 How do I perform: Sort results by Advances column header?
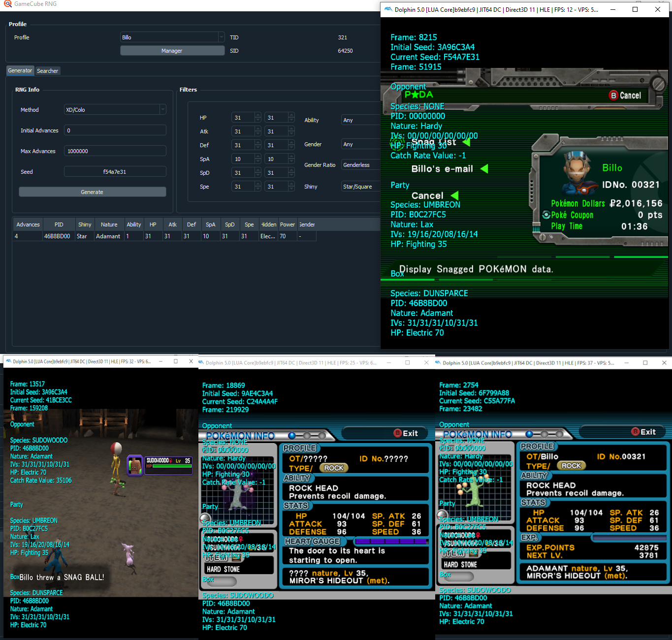pyautogui.click(x=28, y=224)
